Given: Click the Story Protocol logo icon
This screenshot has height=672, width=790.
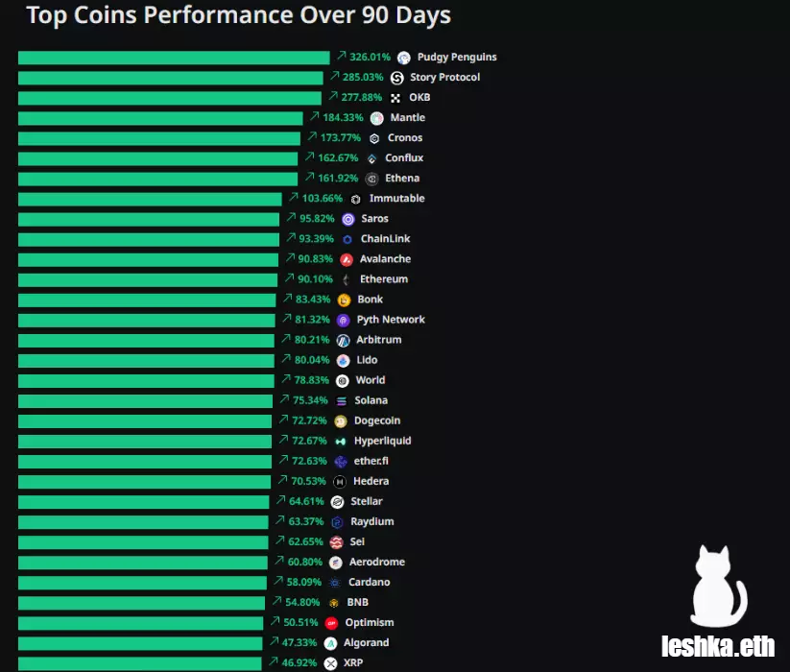Looking at the screenshot, I should (397, 78).
